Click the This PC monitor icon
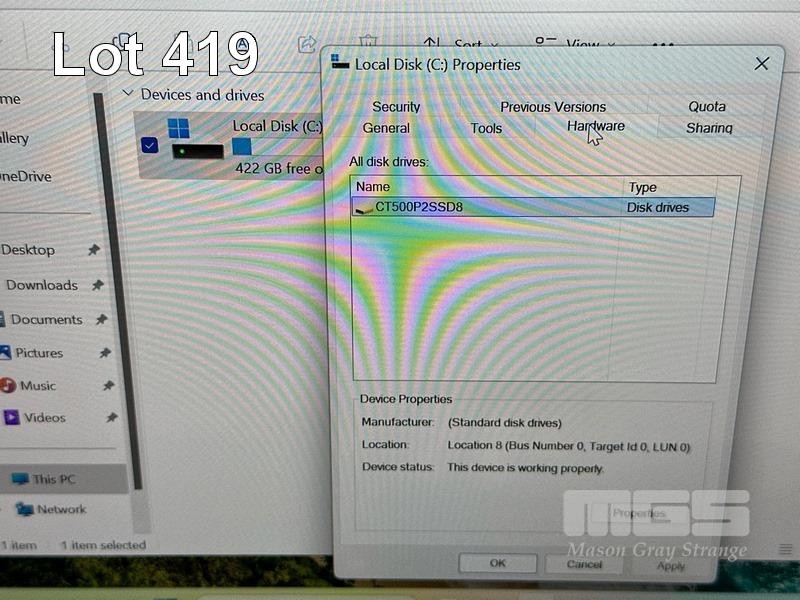This screenshot has height=600, width=800. pos(20,479)
